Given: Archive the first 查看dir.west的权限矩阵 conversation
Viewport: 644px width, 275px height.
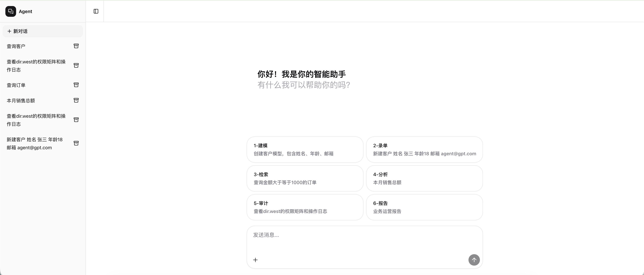Looking at the screenshot, I should (x=76, y=65).
